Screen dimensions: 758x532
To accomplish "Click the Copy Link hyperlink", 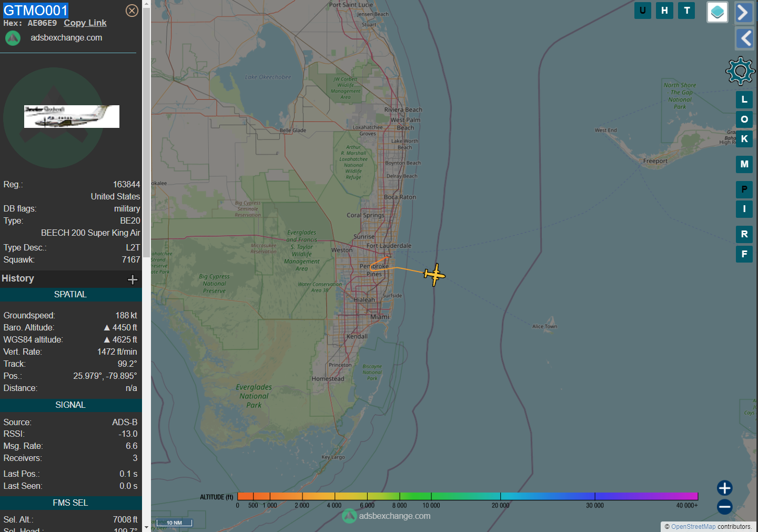I will pos(85,23).
